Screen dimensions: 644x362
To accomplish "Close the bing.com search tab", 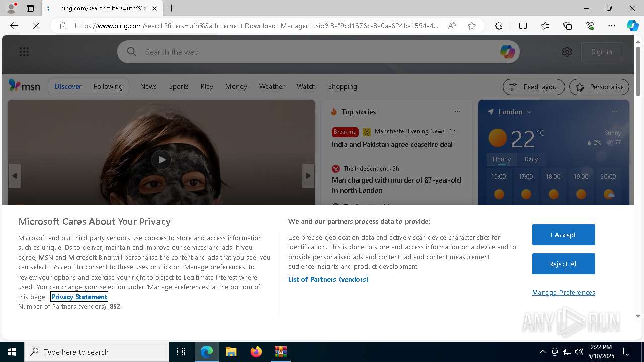I will click(154, 8).
